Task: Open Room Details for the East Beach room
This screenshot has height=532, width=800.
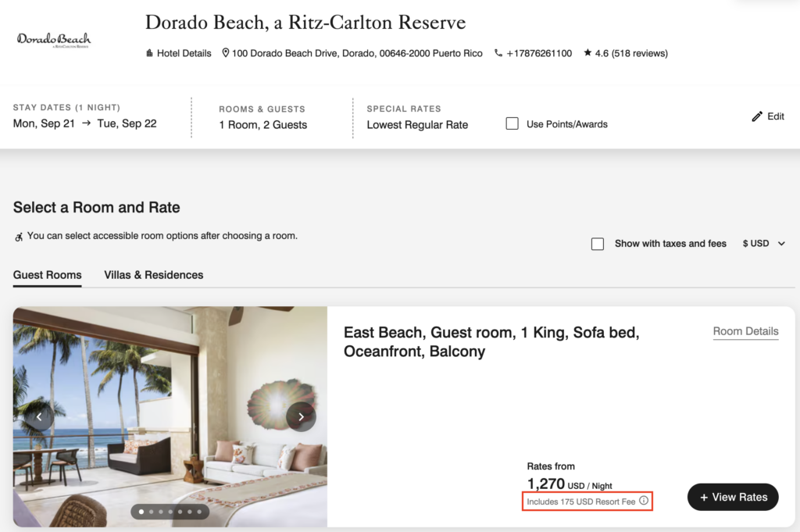Action: tap(745, 331)
